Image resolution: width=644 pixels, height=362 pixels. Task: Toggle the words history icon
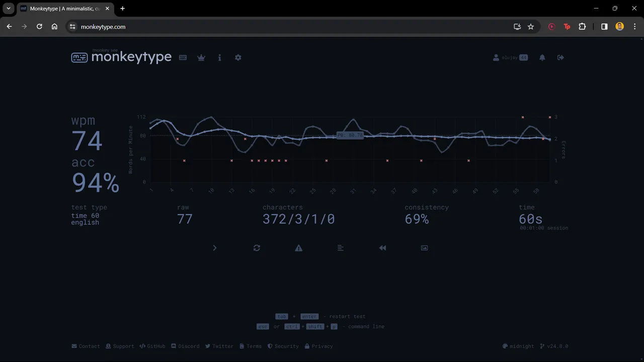tap(341, 248)
